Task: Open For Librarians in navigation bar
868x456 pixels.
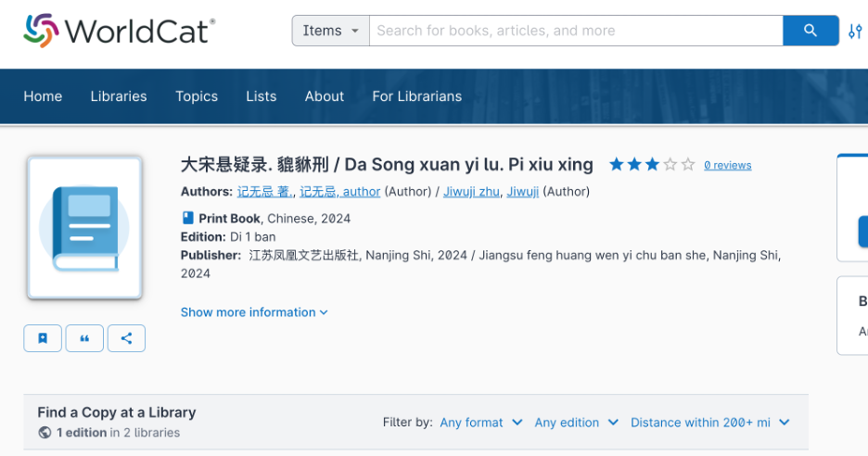Action: [x=416, y=96]
